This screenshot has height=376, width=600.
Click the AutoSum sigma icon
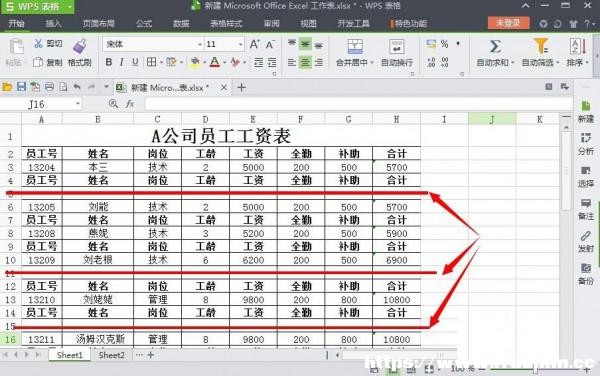(x=495, y=47)
